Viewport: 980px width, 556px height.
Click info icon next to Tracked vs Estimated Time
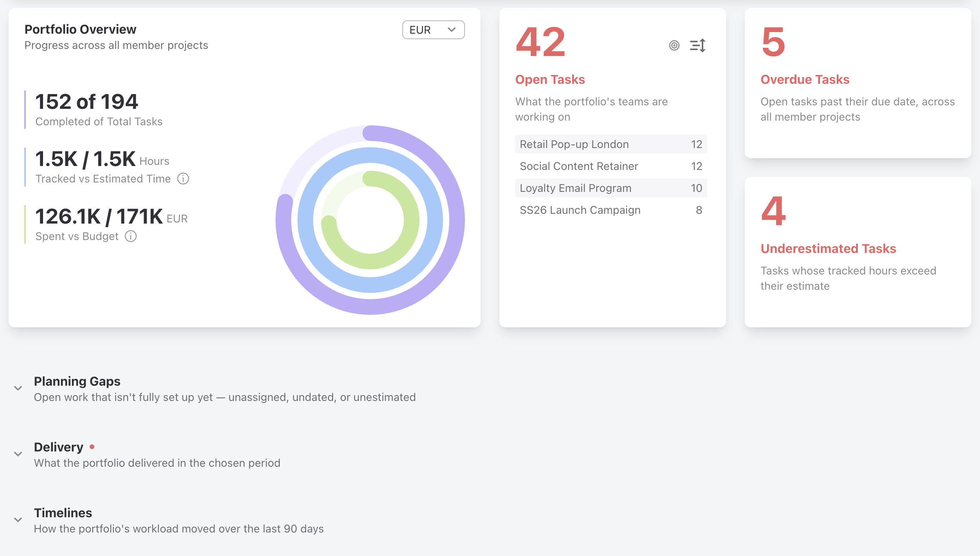(183, 179)
